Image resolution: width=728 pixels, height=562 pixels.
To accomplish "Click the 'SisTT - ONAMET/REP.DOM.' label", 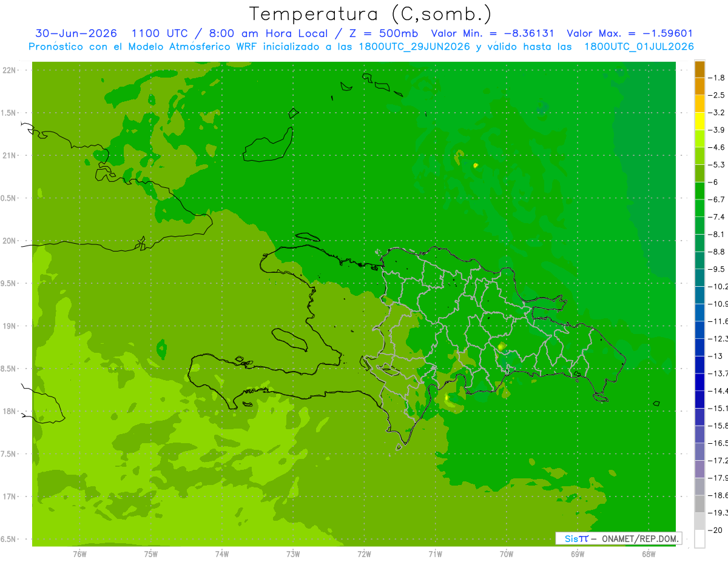I will coord(619,538).
